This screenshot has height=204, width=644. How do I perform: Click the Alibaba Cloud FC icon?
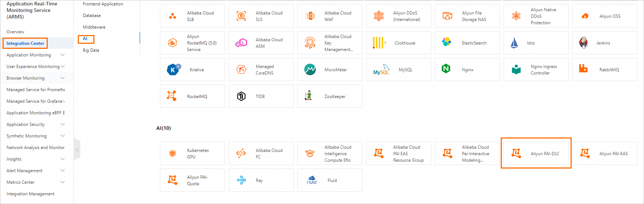(241, 153)
